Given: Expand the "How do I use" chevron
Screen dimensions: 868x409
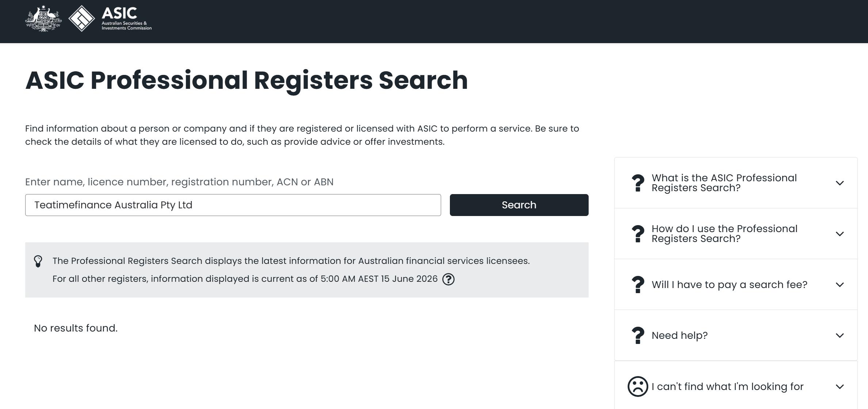Looking at the screenshot, I should [840, 234].
